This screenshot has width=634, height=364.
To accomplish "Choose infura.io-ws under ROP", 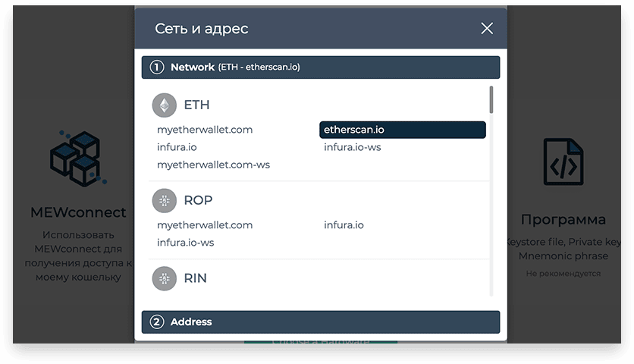I will pos(185,243).
